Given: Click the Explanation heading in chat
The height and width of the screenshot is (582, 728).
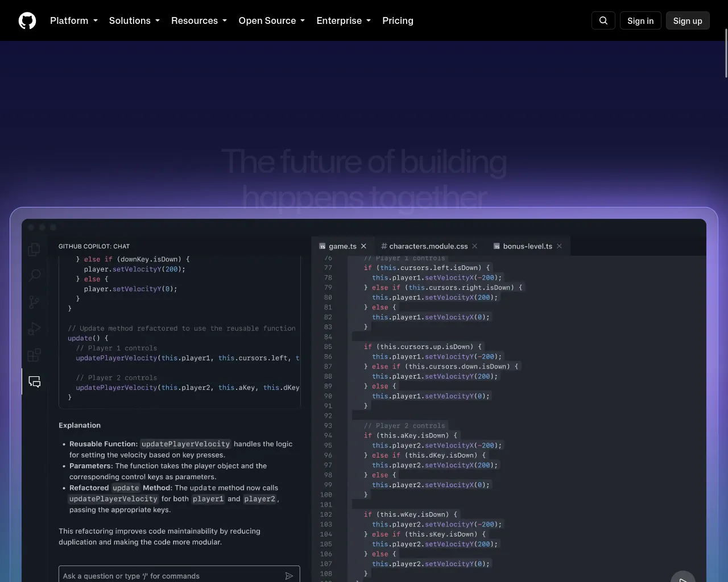Looking at the screenshot, I should point(80,425).
